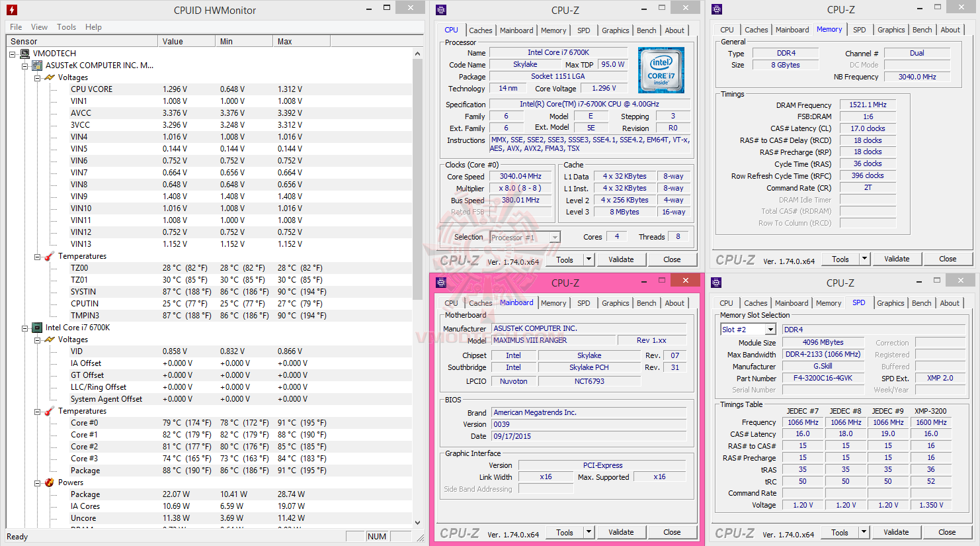The height and width of the screenshot is (546, 980).
Task: Switch to SPD tab in CPU-Z Memory-tab window
Action: (860, 30)
